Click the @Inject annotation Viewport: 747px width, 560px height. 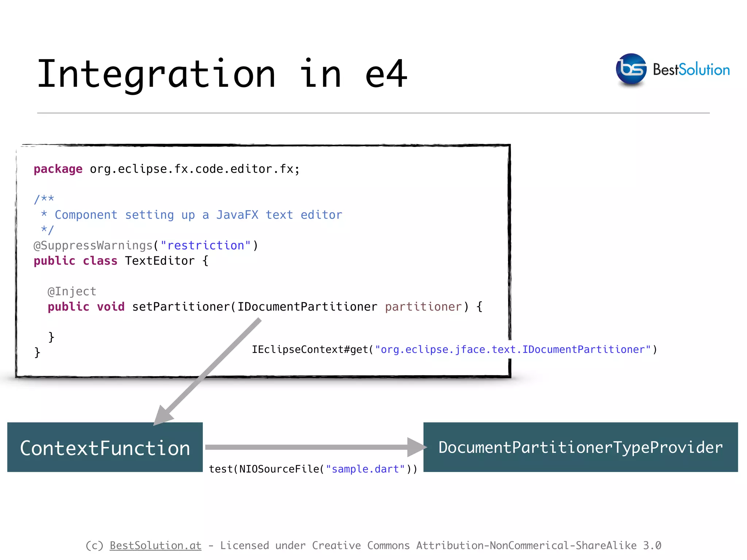[72, 291]
